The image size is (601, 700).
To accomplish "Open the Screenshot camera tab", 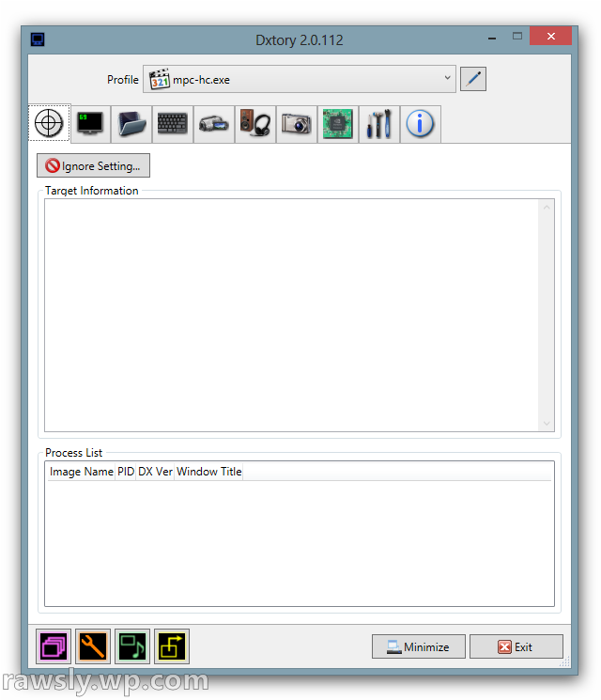I will 296,124.
